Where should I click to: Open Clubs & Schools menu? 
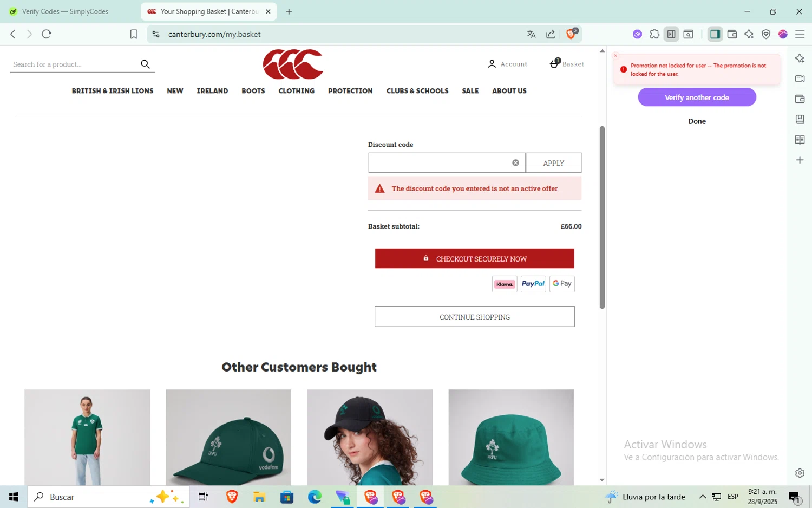pos(417,91)
